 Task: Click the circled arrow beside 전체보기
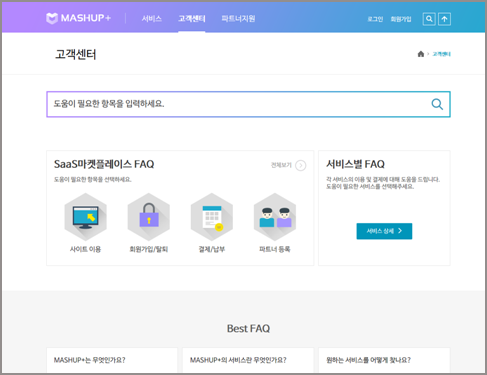coord(301,165)
